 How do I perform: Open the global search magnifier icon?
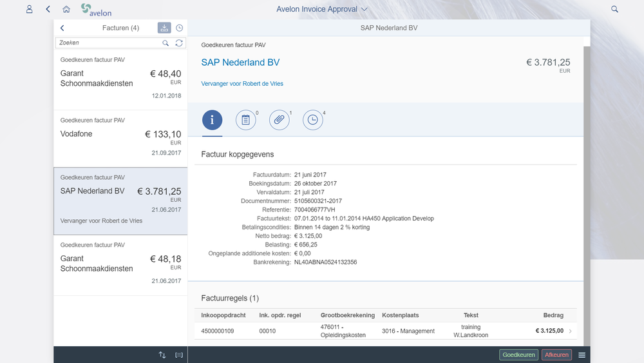(614, 9)
